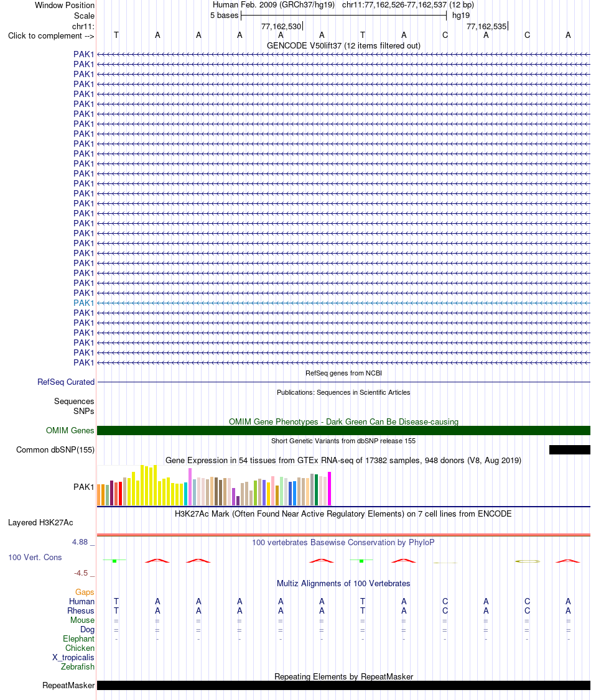Open the GENCODE V50lift37 track title
591x700 pixels.
(343, 45)
